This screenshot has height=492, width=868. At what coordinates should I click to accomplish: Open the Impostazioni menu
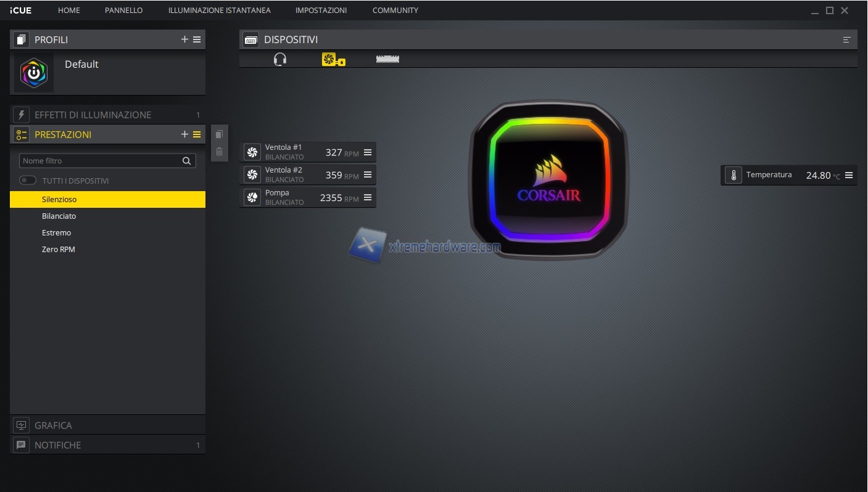pyautogui.click(x=321, y=10)
